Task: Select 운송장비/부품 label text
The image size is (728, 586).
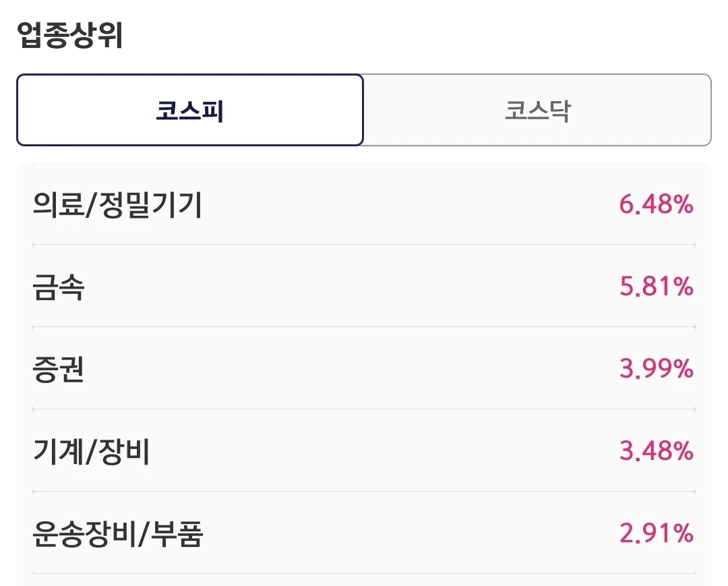Action: [118, 533]
